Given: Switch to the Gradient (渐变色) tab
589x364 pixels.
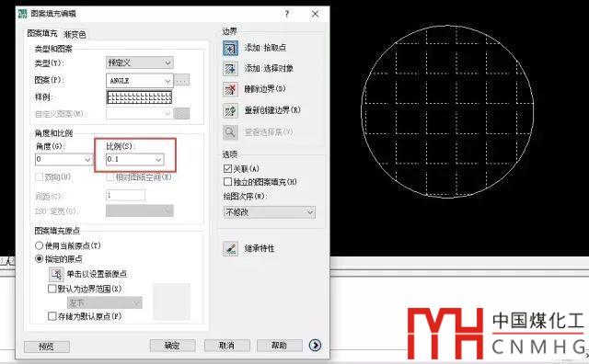Looking at the screenshot, I should coord(75,35).
